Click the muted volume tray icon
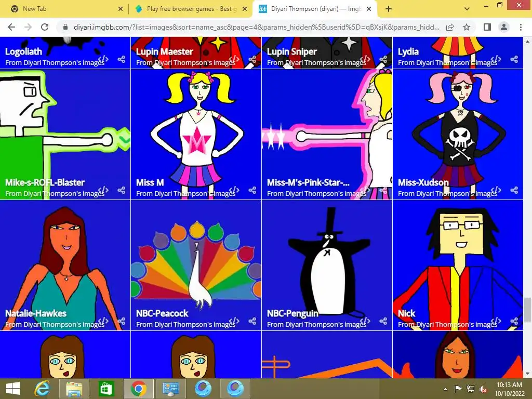Screen dimensions: 532x399 [483, 389]
